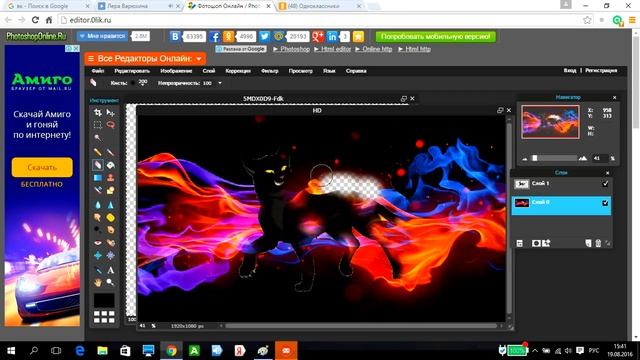Select the rectangular Marquee tool
Viewport: 640px width, 360px height.
(x=98, y=125)
